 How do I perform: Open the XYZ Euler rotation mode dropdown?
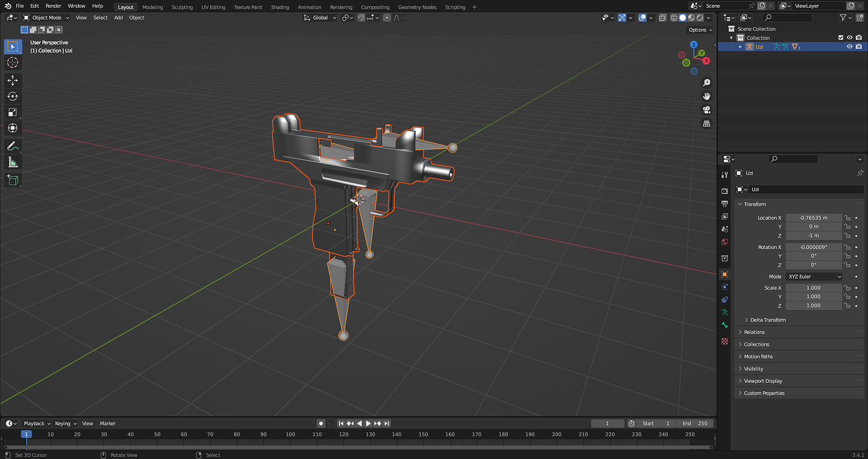point(813,277)
